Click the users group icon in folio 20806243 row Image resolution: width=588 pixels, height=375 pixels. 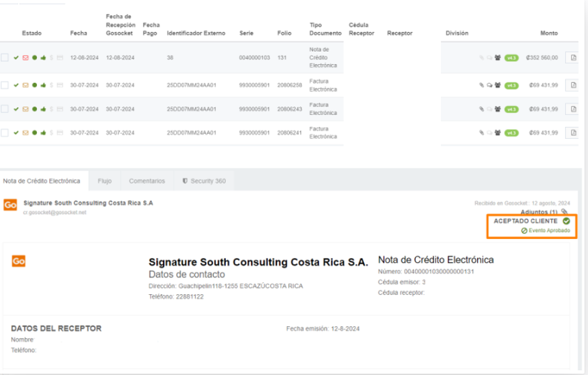pyautogui.click(x=497, y=109)
